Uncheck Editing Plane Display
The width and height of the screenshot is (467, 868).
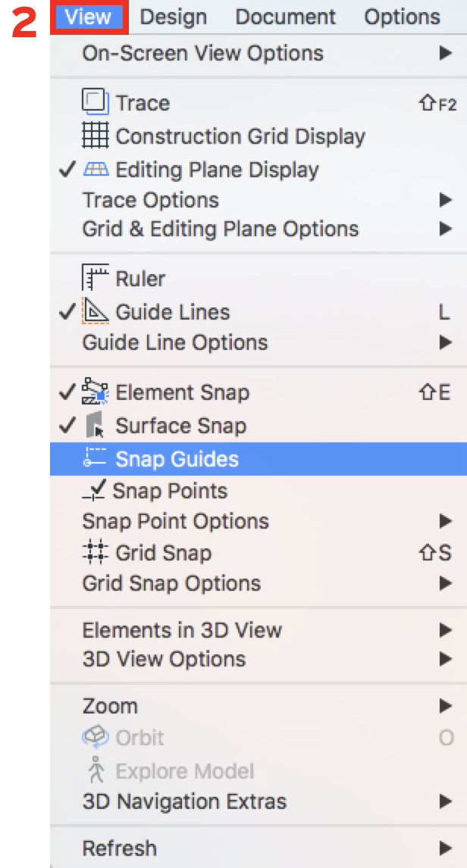point(67,170)
